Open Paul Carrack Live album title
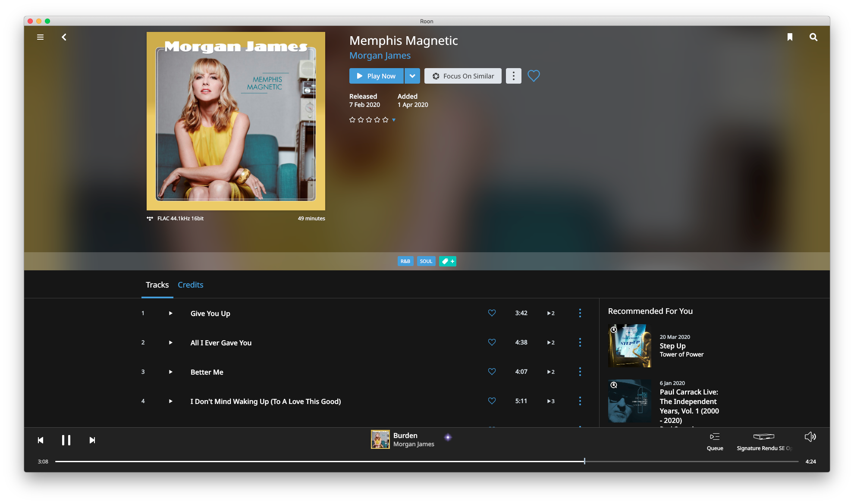The height and width of the screenshot is (504, 854). pos(689,406)
